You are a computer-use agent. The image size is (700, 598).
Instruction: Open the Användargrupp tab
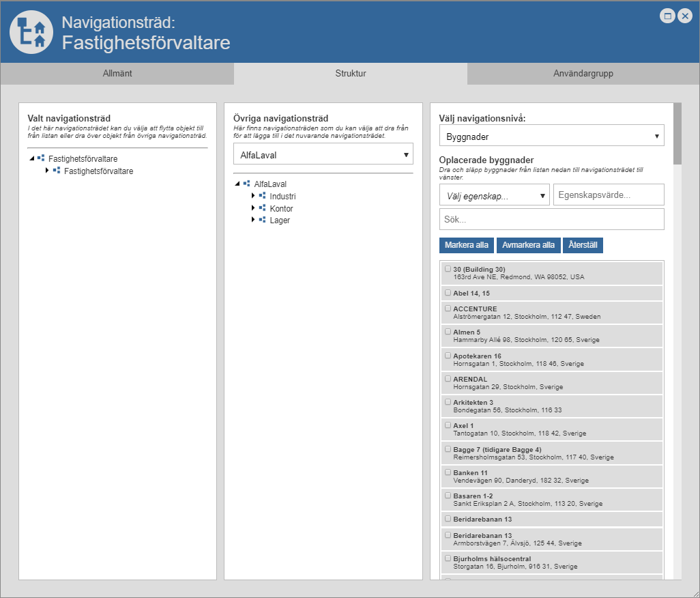pos(583,74)
